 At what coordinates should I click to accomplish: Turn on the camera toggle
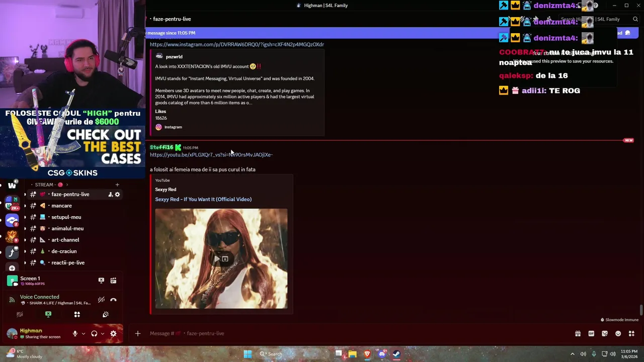coord(20,314)
